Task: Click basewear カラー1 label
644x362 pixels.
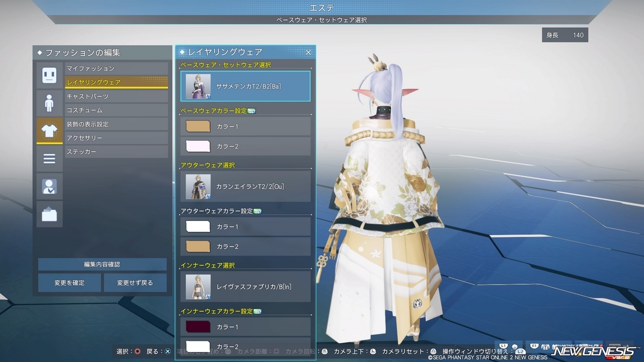Action: click(x=227, y=127)
